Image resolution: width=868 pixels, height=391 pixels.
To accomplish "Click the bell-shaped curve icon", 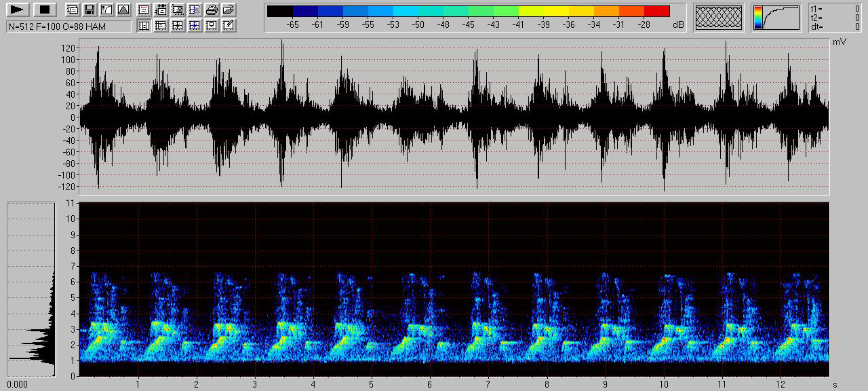I will pyautogui.click(x=123, y=10).
